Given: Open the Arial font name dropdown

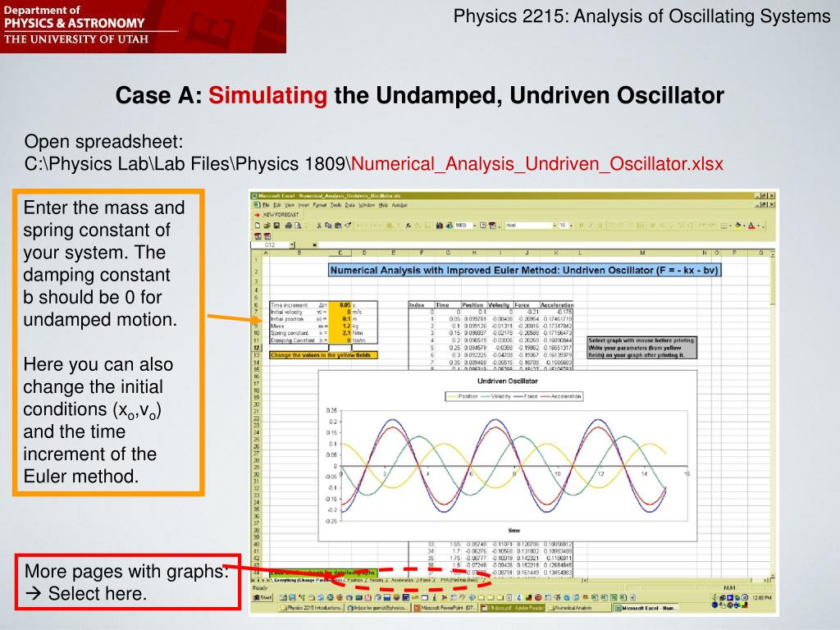Looking at the screenshot, I should click(555, 226).
